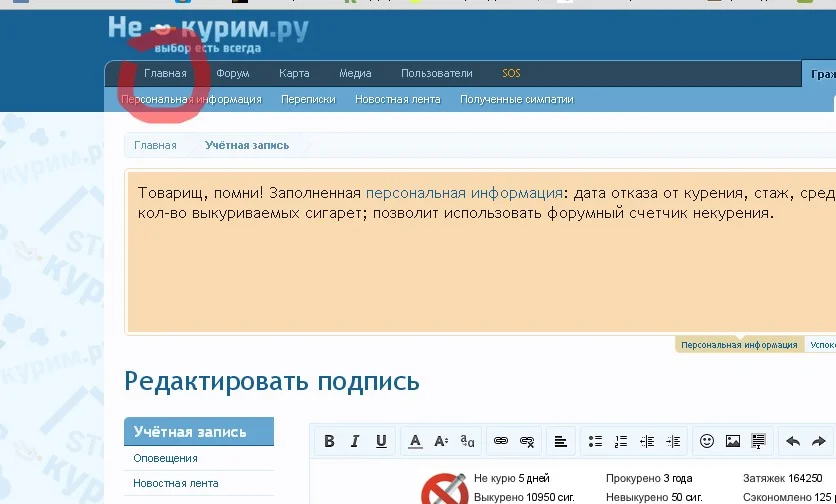Open the Медиа navigation tab
Viewport: 836px width, 504px height.
(355, 74)
